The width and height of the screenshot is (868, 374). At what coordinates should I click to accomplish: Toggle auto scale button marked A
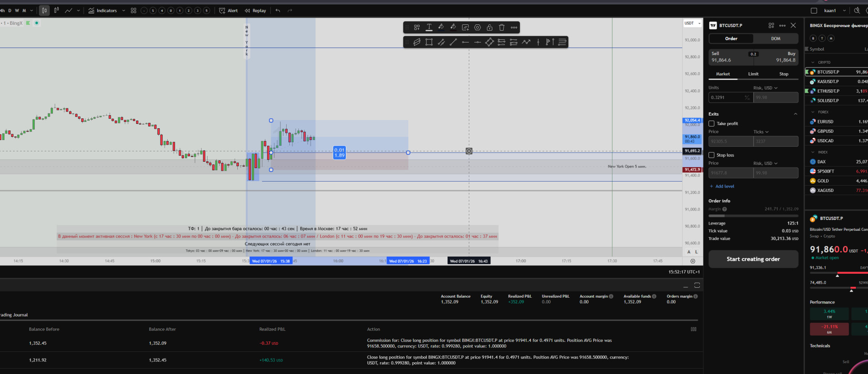689,252
